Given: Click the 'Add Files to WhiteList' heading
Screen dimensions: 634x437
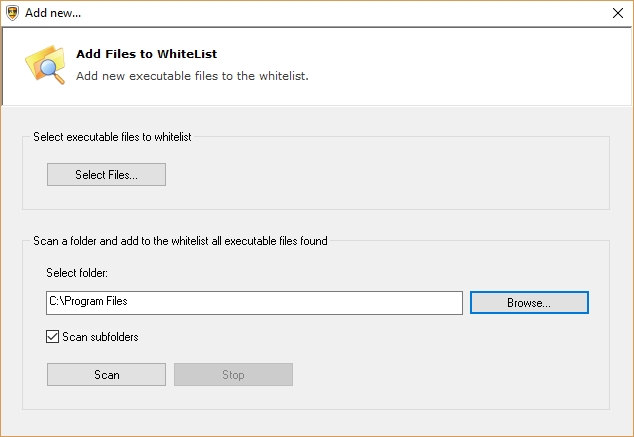Looking at the screenshot, I should click(146, 54).
